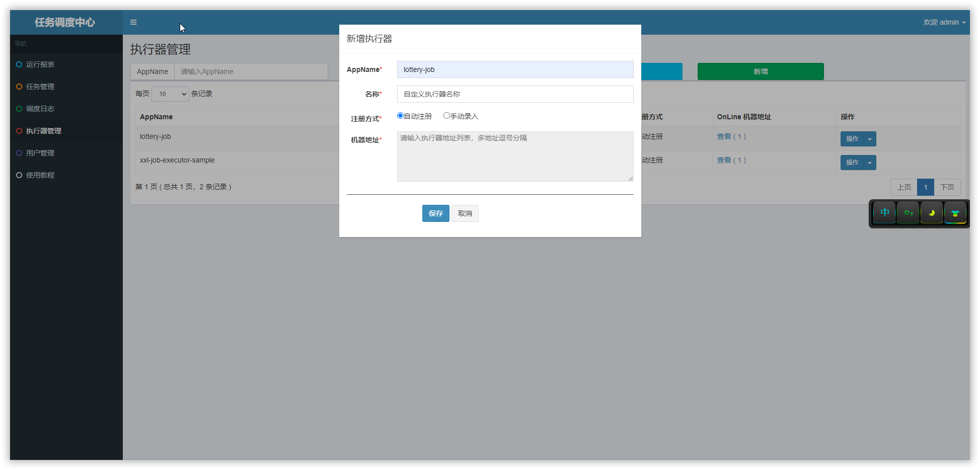Click the 保存 button
This screenshot has height=470, width=980.
pos(435,213)
